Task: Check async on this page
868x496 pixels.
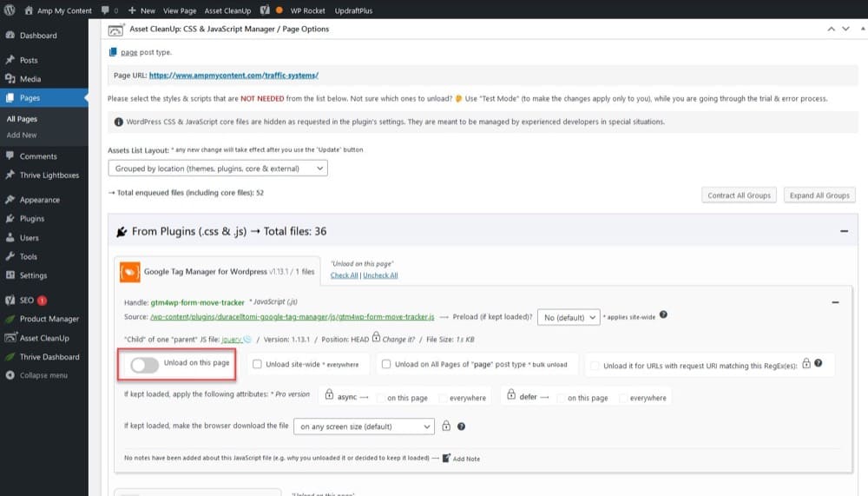Action: 381,398
